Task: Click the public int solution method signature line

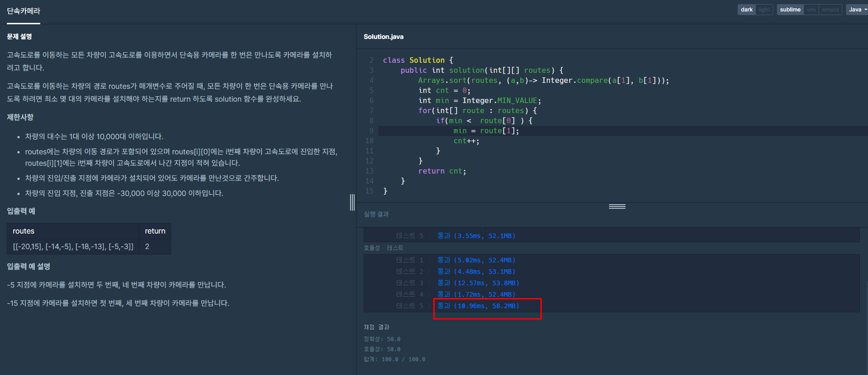Action: (482, 71)
